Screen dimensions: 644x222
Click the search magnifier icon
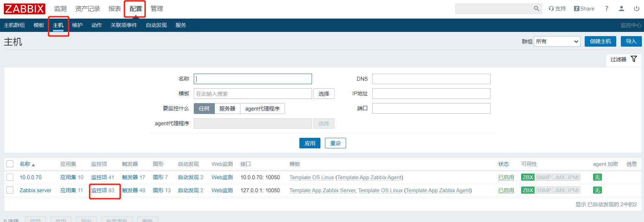(x=536, y=9)
